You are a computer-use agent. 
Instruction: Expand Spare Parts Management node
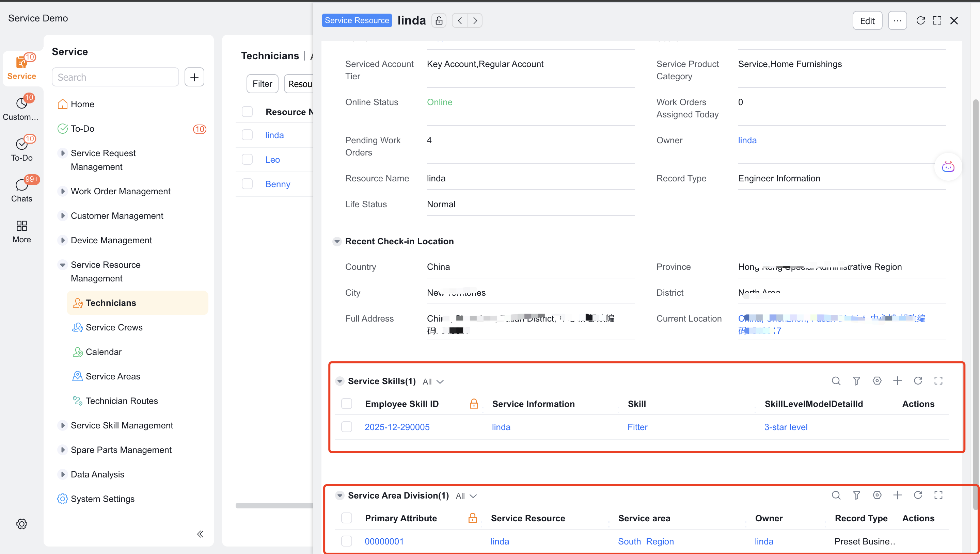click(x=62, y=450)
